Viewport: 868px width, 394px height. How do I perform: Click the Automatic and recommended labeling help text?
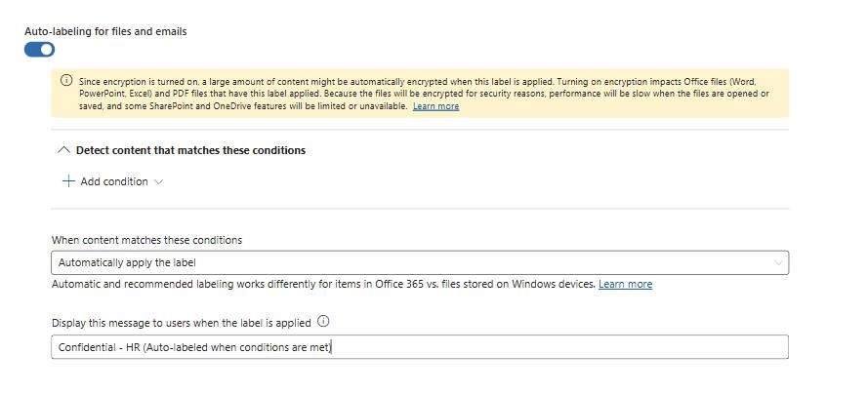click(x=323, y=284)
